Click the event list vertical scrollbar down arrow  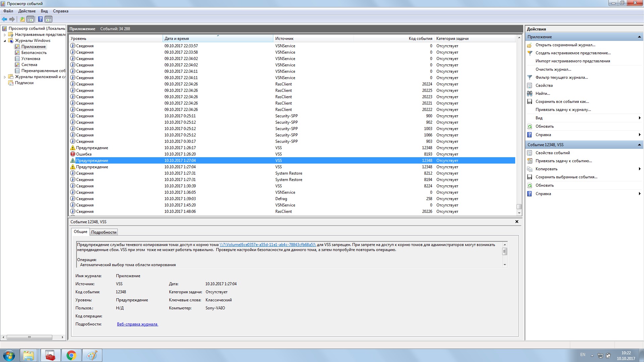[519, 213]
